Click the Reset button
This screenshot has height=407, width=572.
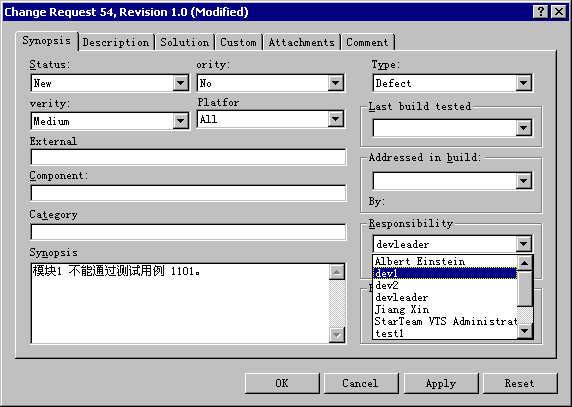pyautogui.click(x=520, y=383)
